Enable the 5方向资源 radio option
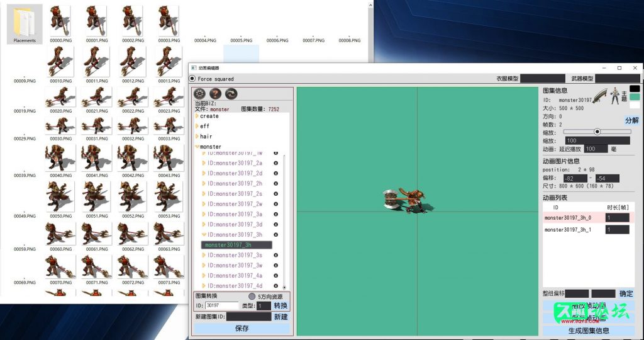 click(x=252, y=297)
